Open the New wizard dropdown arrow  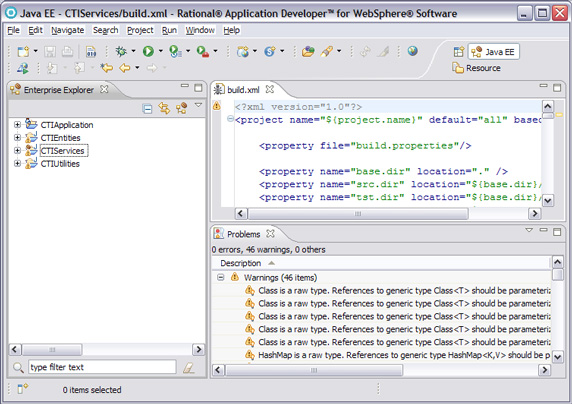pos(35,51)
